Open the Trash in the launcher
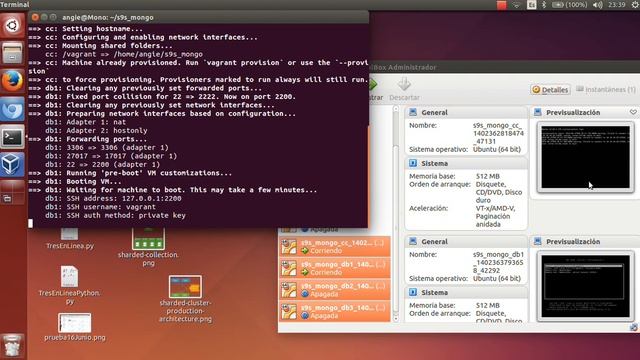640x360 pixels. (x=12, y=345)
